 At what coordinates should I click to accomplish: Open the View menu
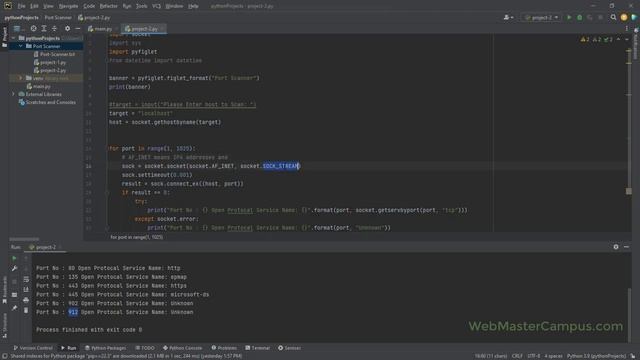[48, 6]
